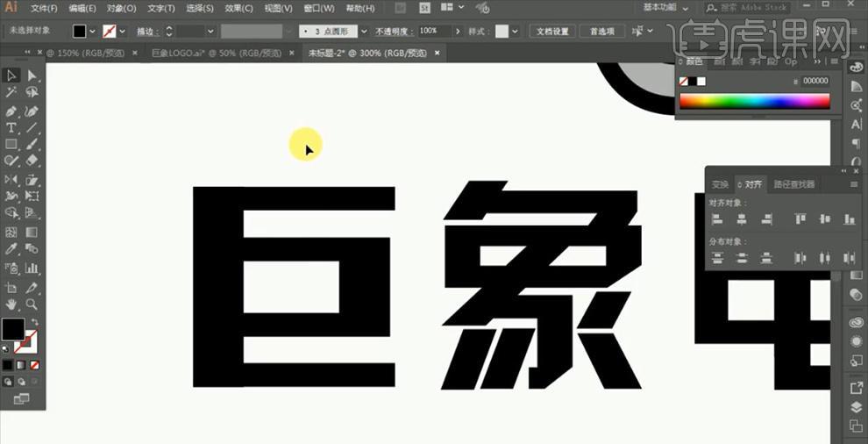Viewport: 868px width, 444px height.
Task: Set fill mode to None
Action: pyautogui.click(x=34, y=365)
